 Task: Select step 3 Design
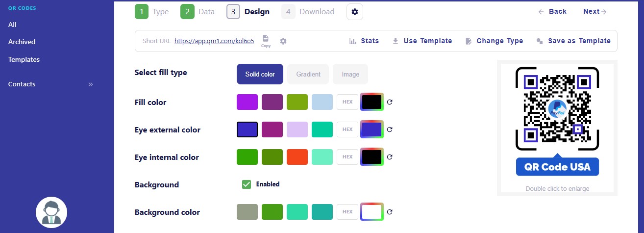248,12
